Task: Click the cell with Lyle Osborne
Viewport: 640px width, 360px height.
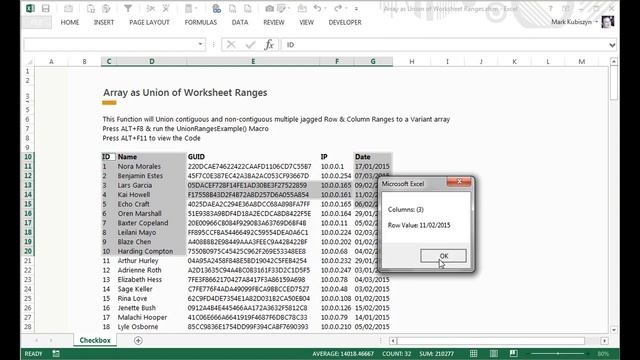Action: click(151, 327)
